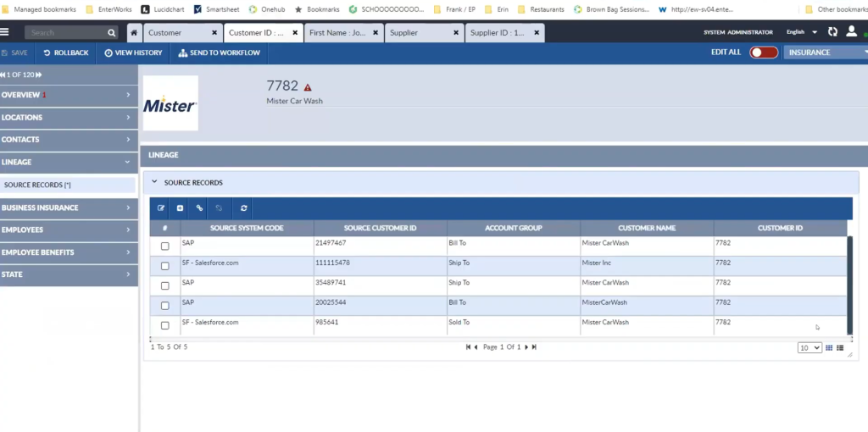The height and width of the screenshot is (432, 868).
Task: Go to the last page of source records
Action: 534,346
